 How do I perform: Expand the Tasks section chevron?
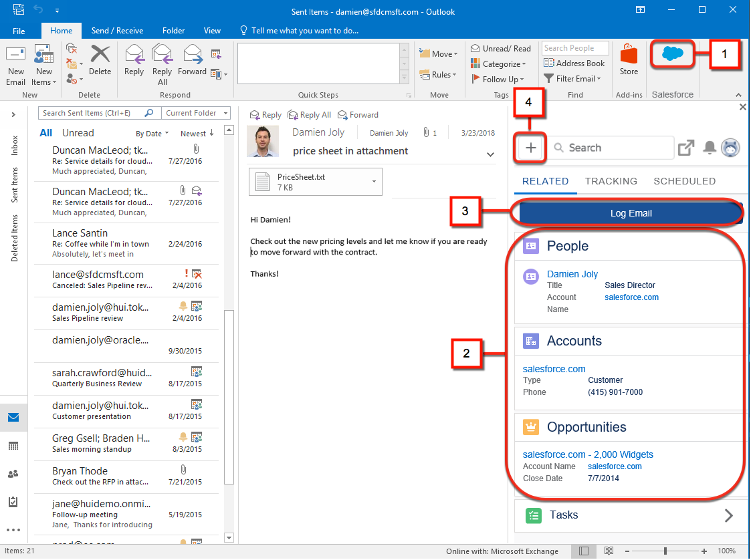click(728, 515)
